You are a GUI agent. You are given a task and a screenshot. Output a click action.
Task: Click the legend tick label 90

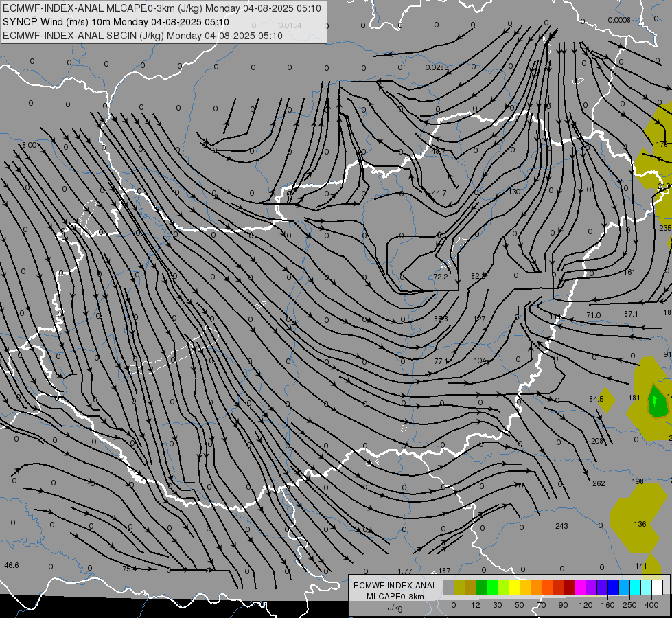coord(563,605)
